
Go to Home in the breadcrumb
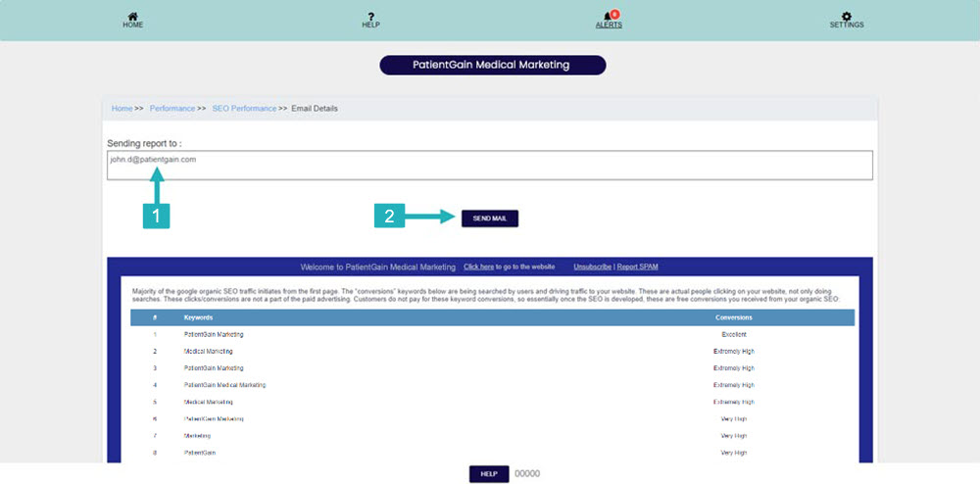[x=122, y=108]
